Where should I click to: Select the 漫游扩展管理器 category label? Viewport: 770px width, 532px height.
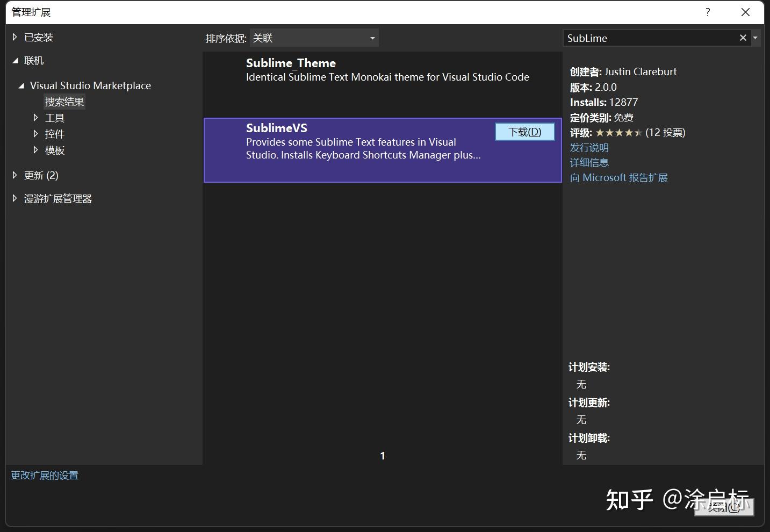point(58,198)
